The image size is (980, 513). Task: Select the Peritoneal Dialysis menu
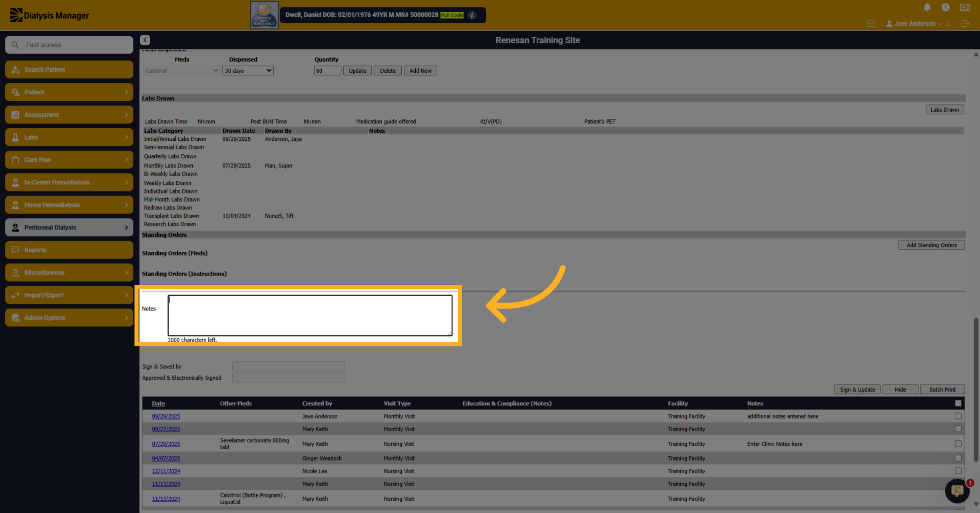click(69, 227)
